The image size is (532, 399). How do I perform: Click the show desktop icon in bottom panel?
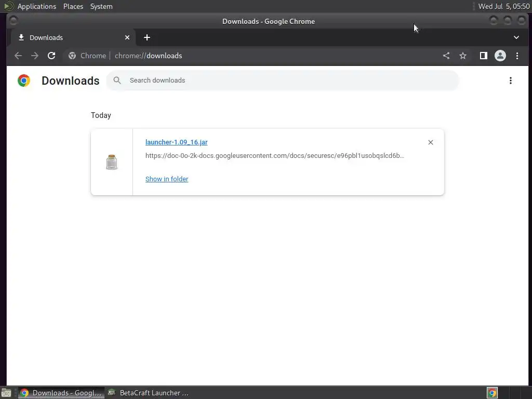point(6,393)
